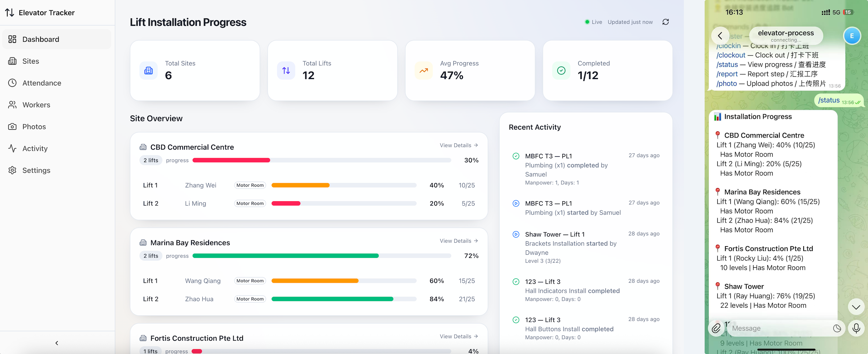Click the scheduled messages clock icon in Telegram

point(837,328)
